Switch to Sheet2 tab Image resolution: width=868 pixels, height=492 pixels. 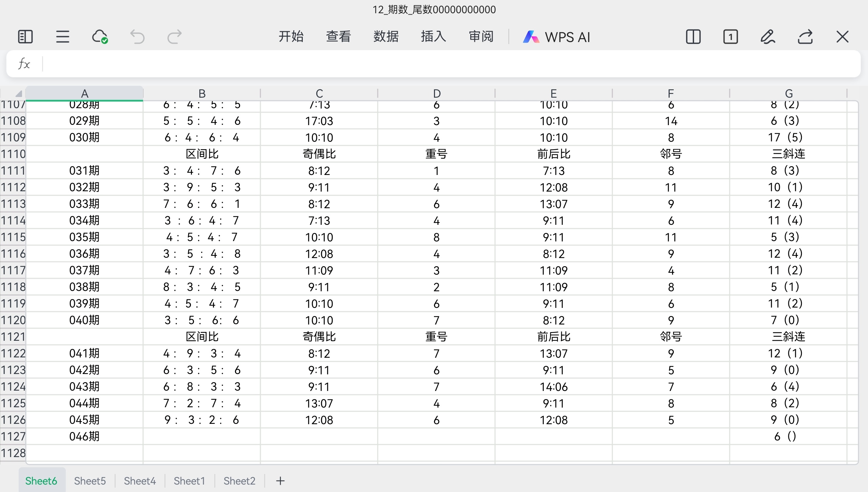tap(239, 481)
